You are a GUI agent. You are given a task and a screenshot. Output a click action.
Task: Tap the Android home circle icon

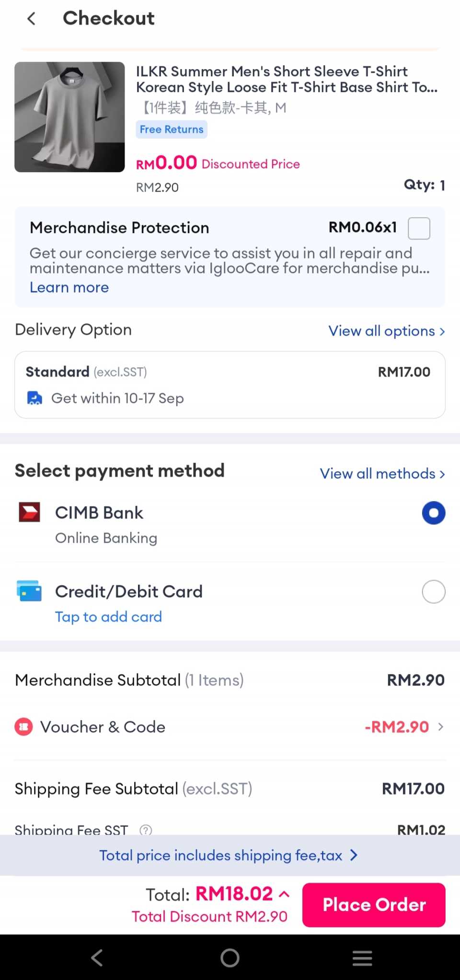click(230, 957)
